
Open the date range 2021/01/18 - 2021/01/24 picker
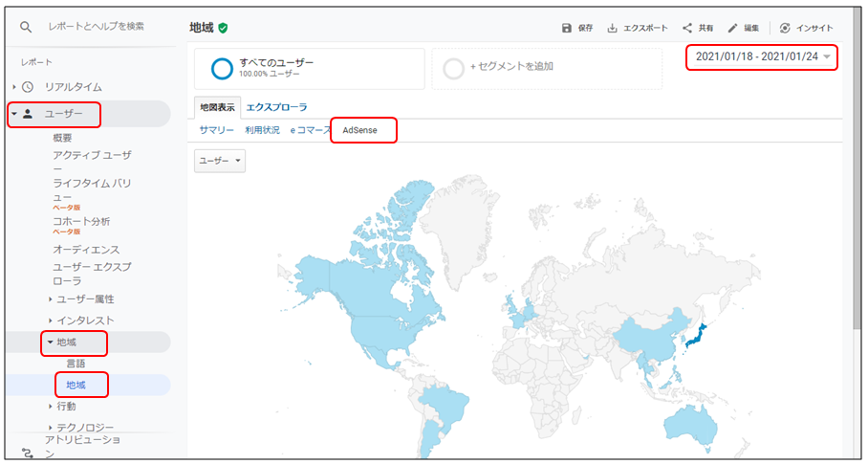coord(762,57)
